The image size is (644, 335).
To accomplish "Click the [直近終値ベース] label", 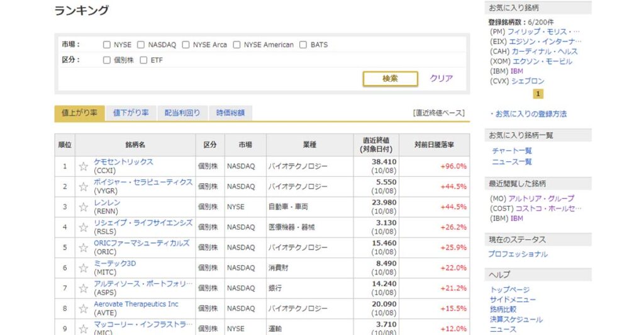I will [438, 113].
